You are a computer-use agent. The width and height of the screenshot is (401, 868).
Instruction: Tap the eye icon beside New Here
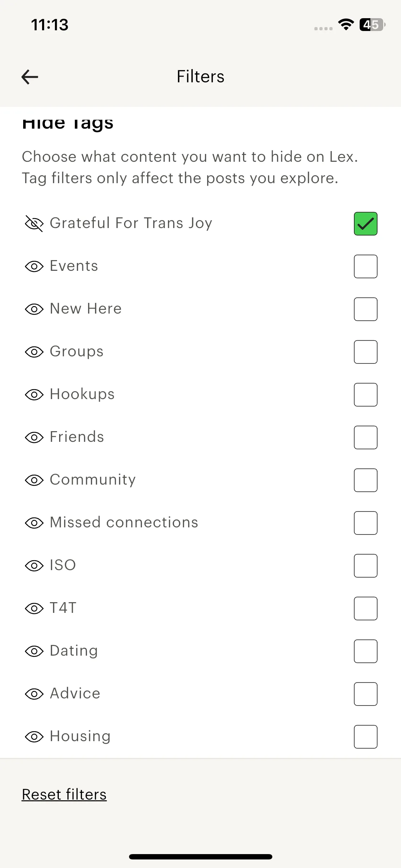pos(34,309)
